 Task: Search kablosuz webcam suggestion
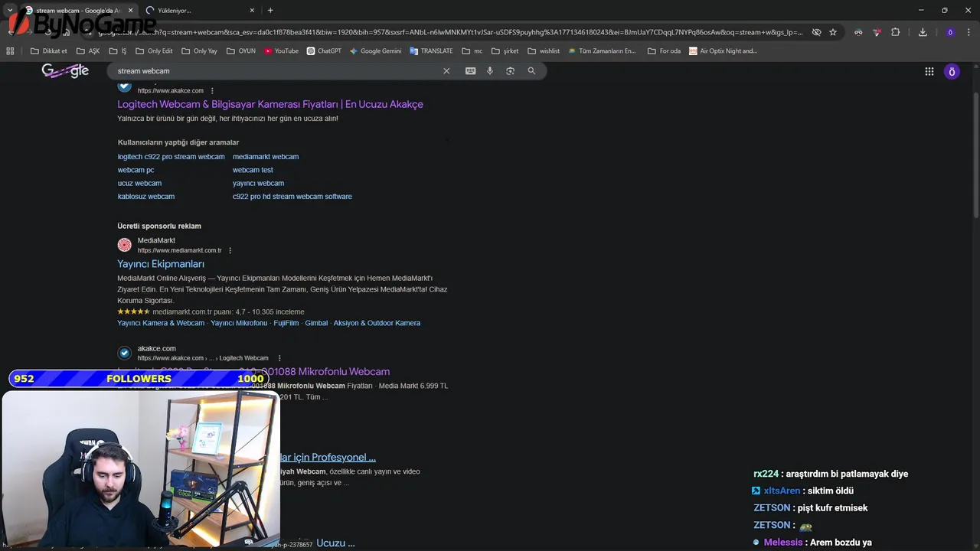point(146,197)
